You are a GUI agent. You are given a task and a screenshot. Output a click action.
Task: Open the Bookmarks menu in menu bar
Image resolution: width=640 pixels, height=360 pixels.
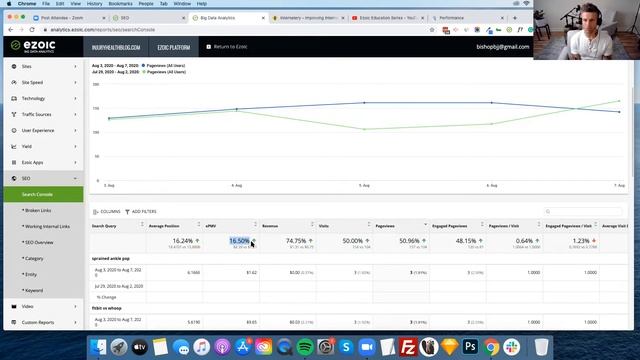120,4
